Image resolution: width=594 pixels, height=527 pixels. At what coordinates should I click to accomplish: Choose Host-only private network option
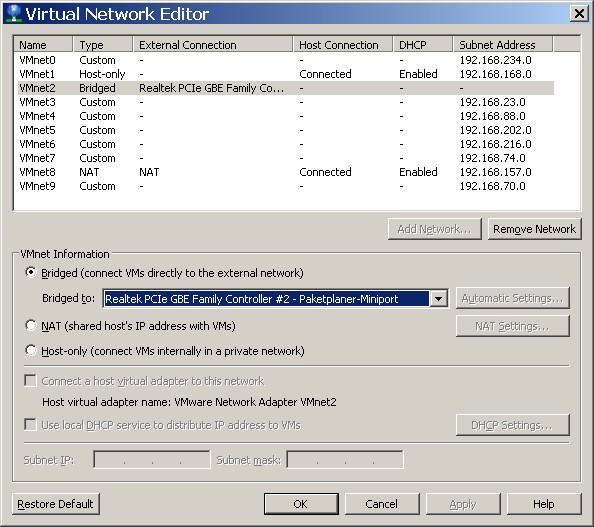click(31, 350)
